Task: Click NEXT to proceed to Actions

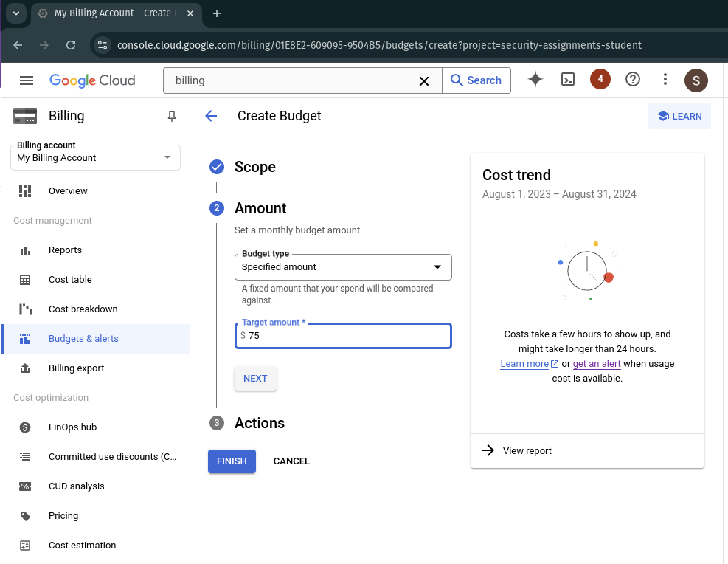Action: tap(255, 379)
